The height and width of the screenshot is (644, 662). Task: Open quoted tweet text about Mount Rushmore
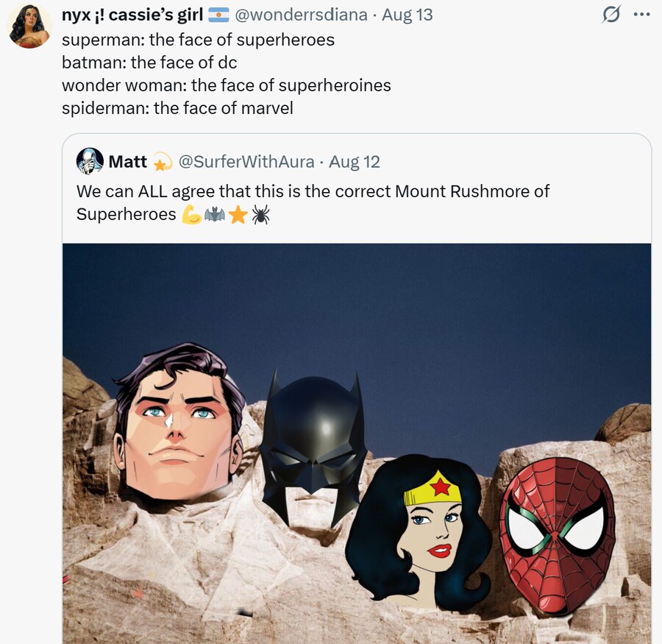(313, 202)
